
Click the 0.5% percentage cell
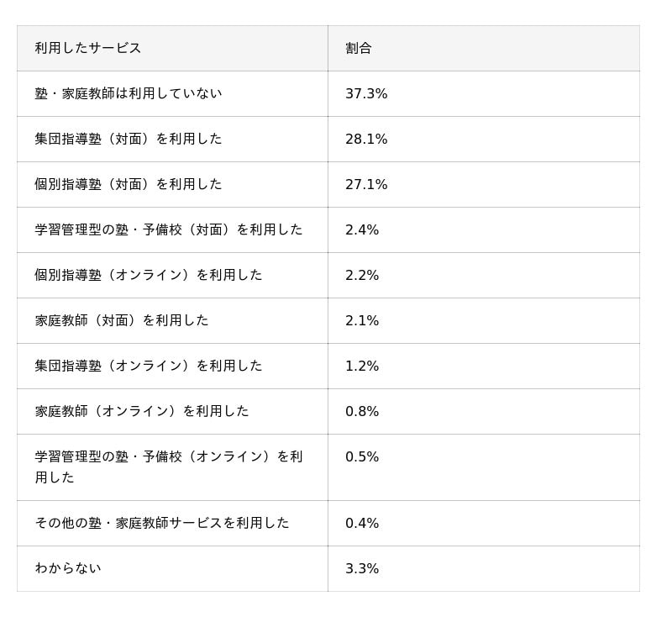[362, 456]
